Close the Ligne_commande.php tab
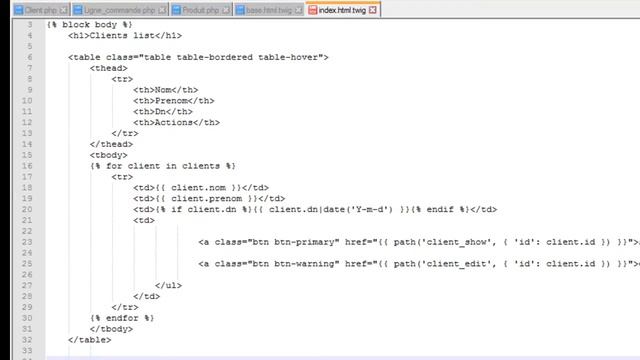 point(162,10)
